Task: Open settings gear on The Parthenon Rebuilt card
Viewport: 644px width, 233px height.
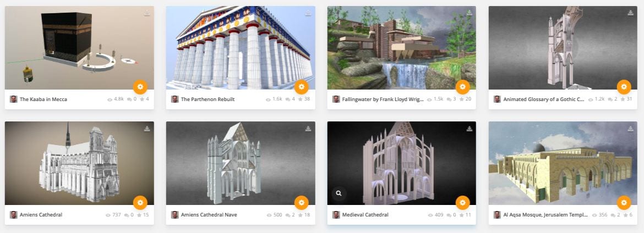Action: point(302,87)
